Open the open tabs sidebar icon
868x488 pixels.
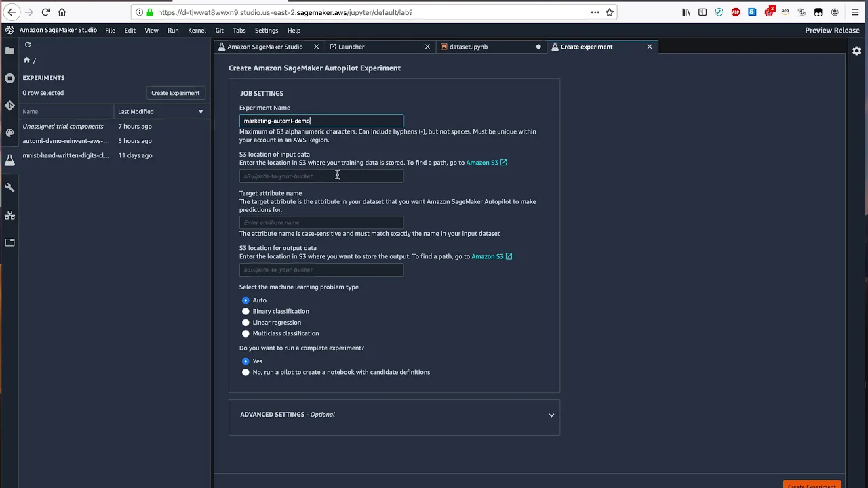point(9,242)
